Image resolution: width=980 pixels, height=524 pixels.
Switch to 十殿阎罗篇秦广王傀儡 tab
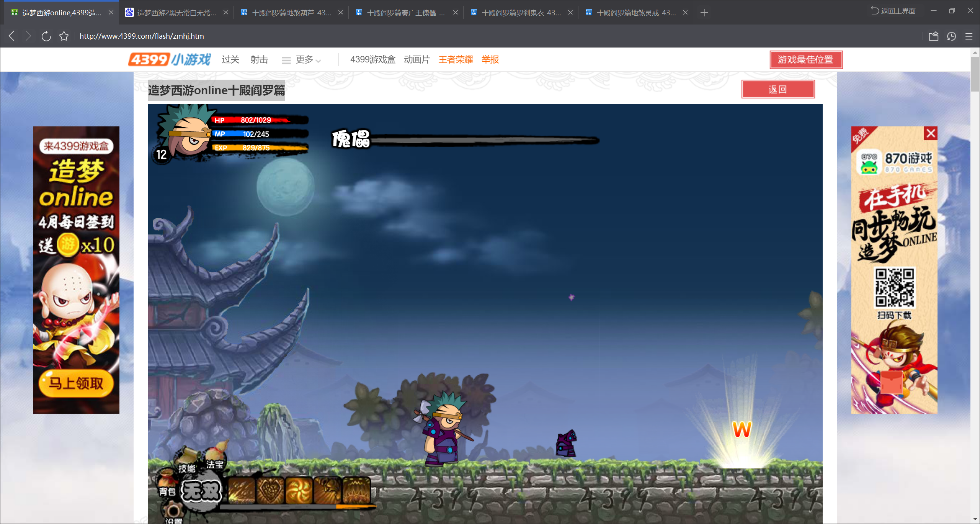click(401, 13)
